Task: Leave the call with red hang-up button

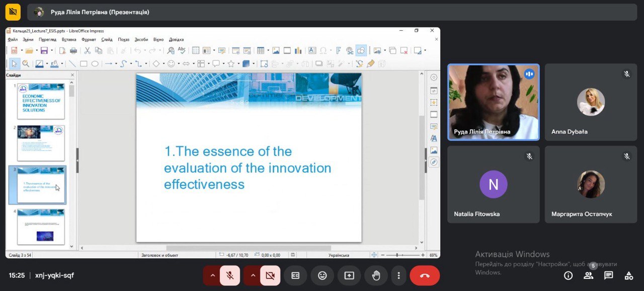Action: pos(425,275)
